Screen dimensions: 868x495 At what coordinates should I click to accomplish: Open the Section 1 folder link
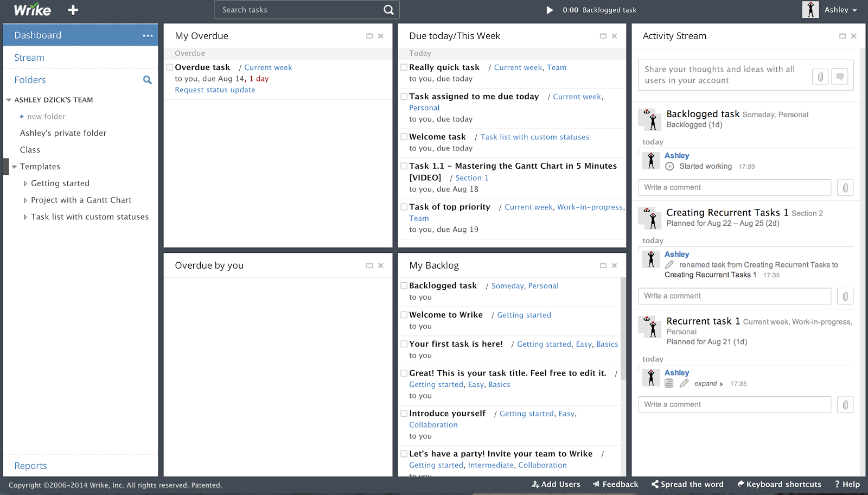point(472,178)
